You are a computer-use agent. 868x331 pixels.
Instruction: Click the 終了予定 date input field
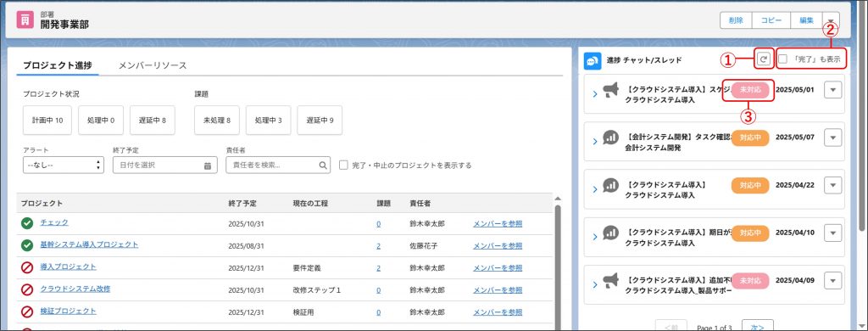pos(164,165)
